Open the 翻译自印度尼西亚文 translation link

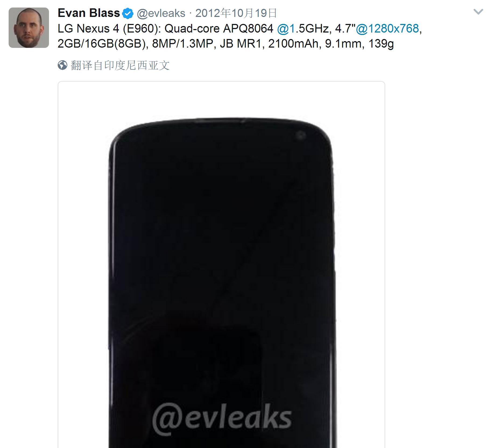pyautogui.click(x=120, y=65)
